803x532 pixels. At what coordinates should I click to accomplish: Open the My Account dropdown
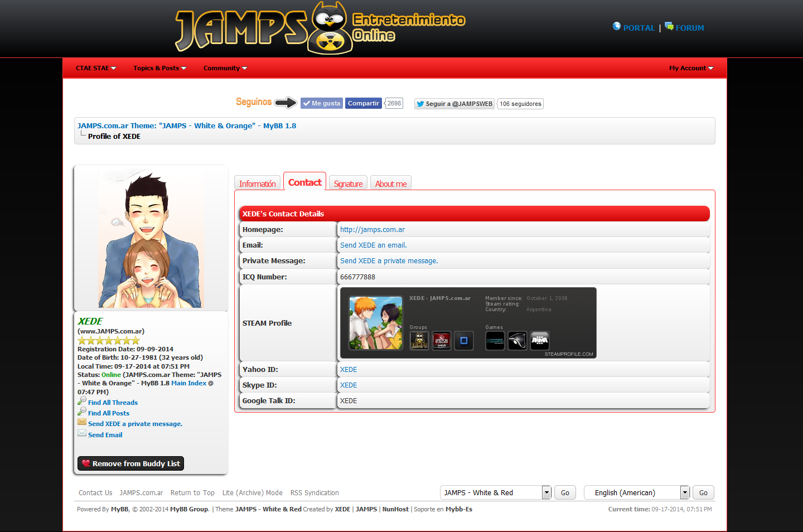691,68
